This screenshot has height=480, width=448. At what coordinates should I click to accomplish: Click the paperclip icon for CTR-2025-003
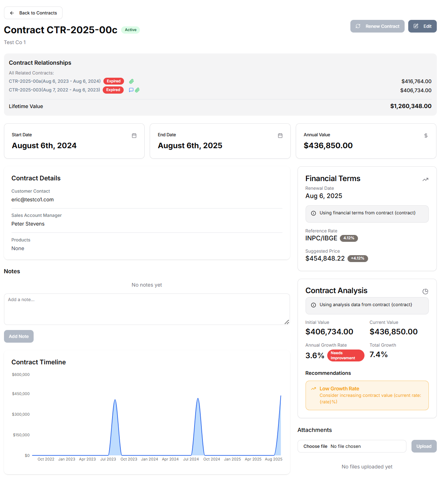[x=137, y=90]
